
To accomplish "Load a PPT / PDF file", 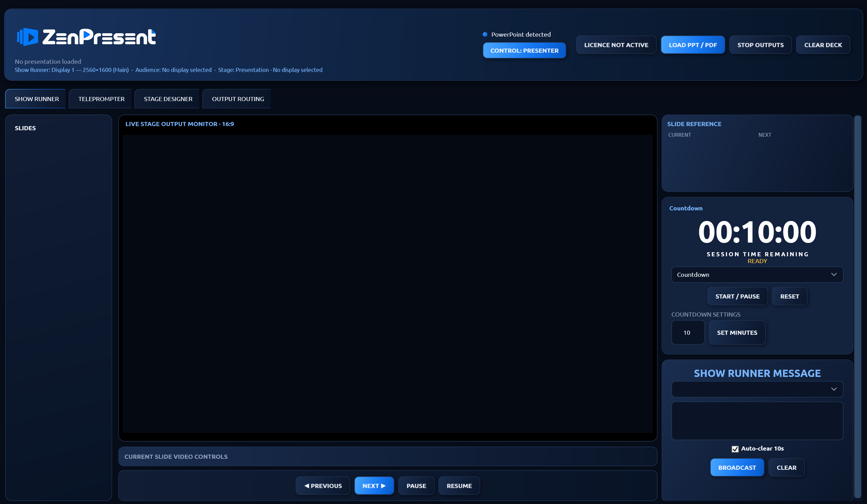I will point(693,45).
